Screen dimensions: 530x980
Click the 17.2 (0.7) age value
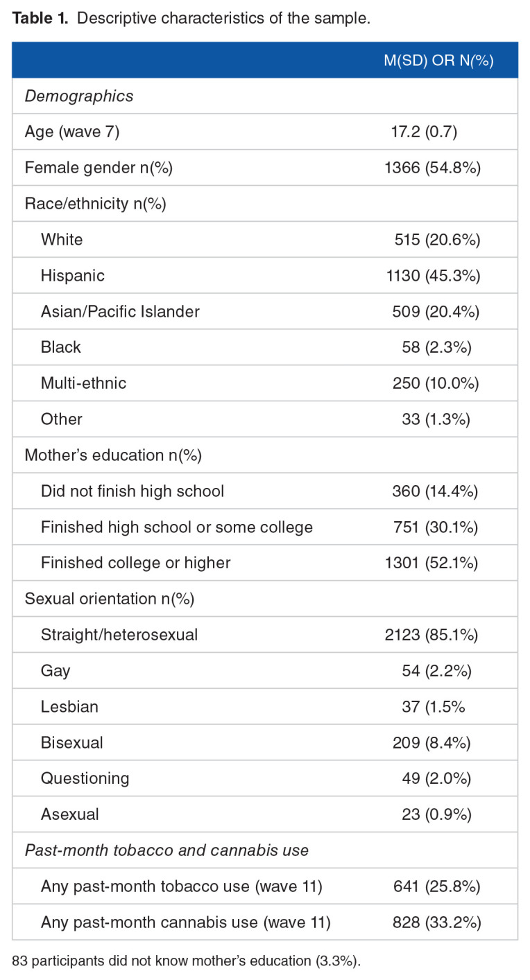[424, 132]
